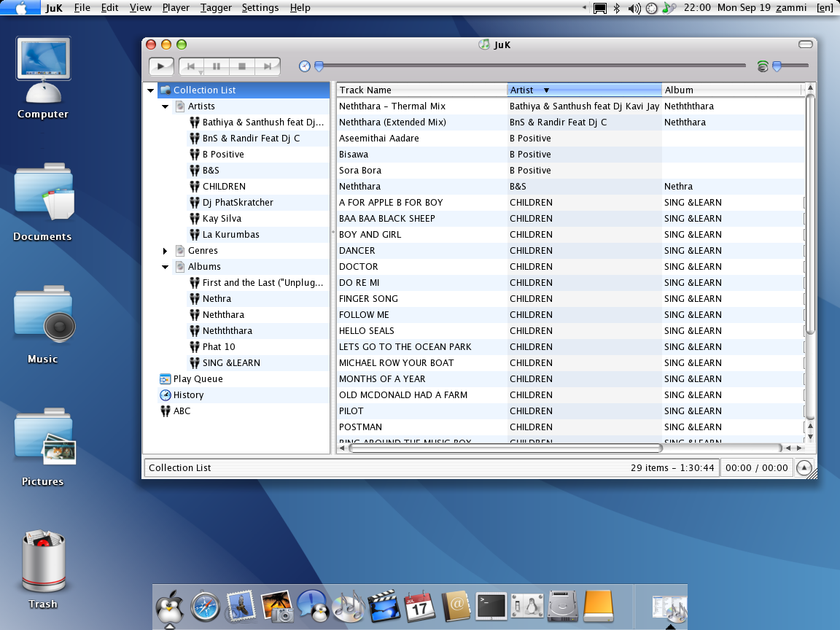
Task: Open the chat bubble penguin dock icon
Action: tap(312, 607)
